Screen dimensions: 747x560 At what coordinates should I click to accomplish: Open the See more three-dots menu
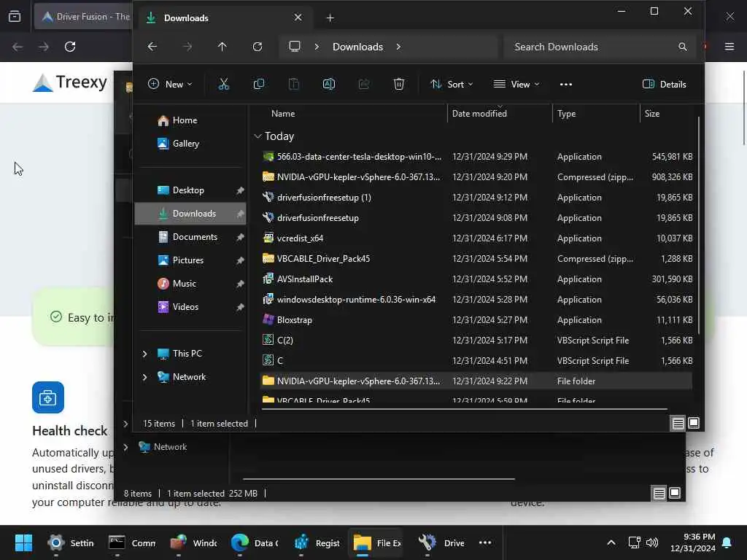[566, 85]
